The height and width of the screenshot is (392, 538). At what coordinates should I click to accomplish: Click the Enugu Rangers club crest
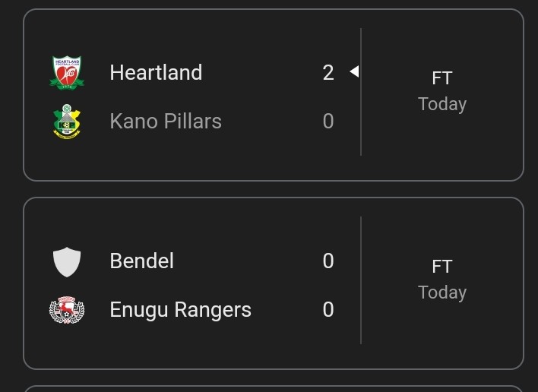point(67,310)
